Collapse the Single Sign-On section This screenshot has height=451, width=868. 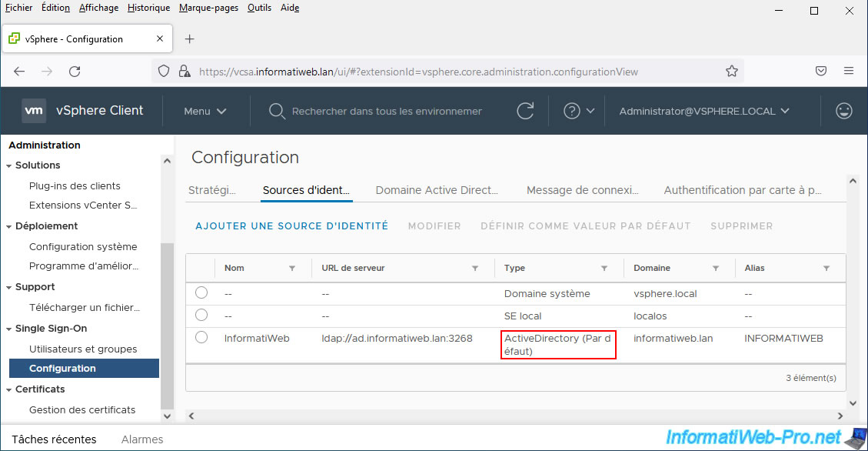point(9,329)
